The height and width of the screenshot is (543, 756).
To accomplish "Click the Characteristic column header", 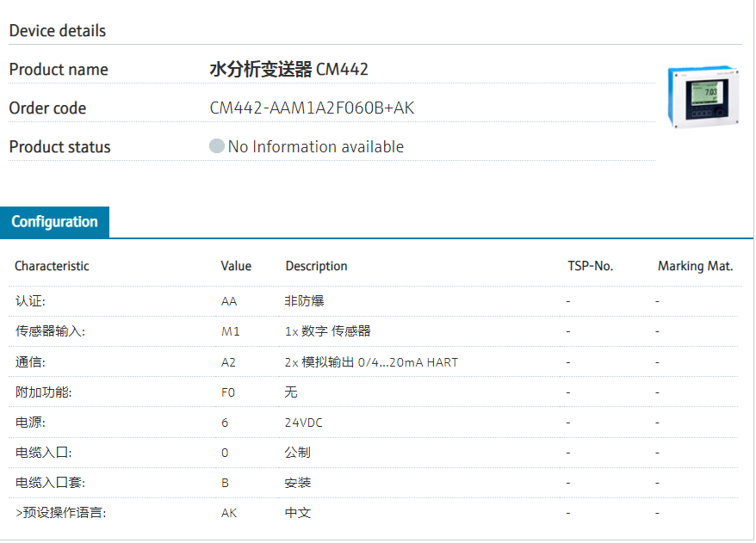I will [x=52, y=266].
